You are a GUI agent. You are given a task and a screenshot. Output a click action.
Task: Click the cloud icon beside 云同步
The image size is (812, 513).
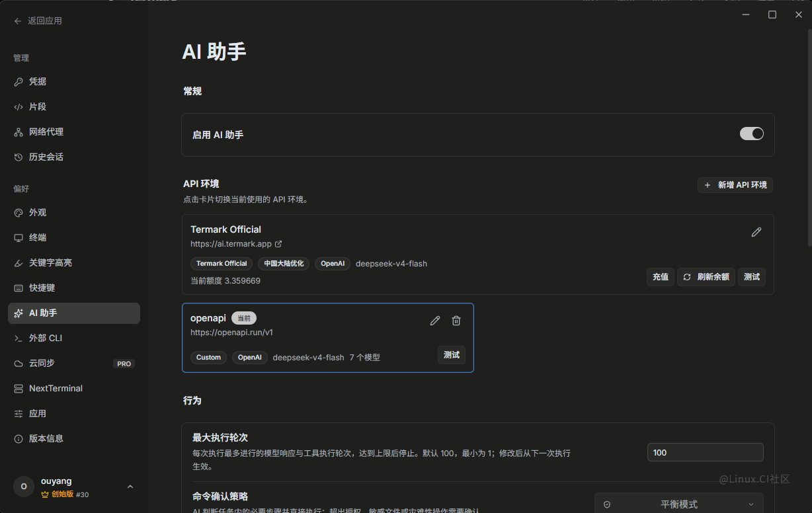point(19,364)
